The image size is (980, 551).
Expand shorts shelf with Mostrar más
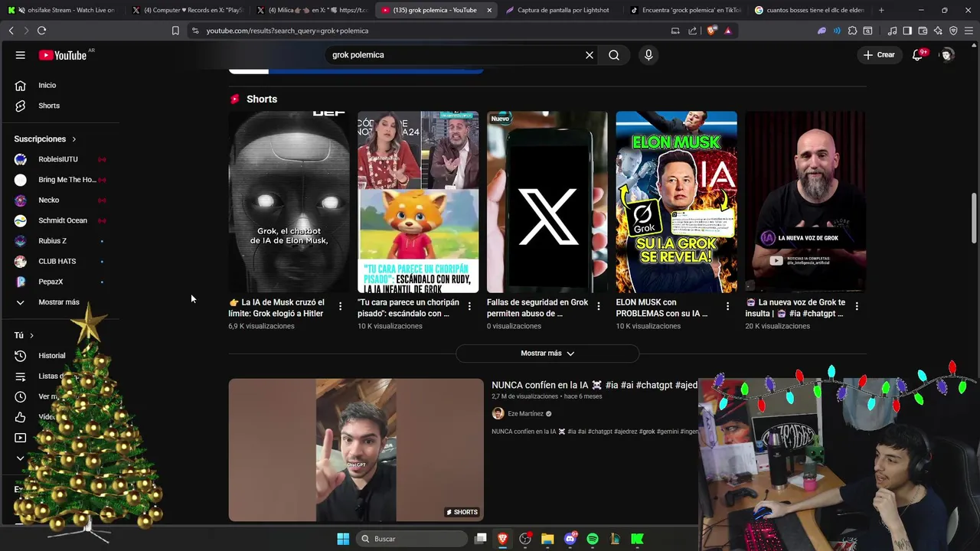tap(547, 354)
